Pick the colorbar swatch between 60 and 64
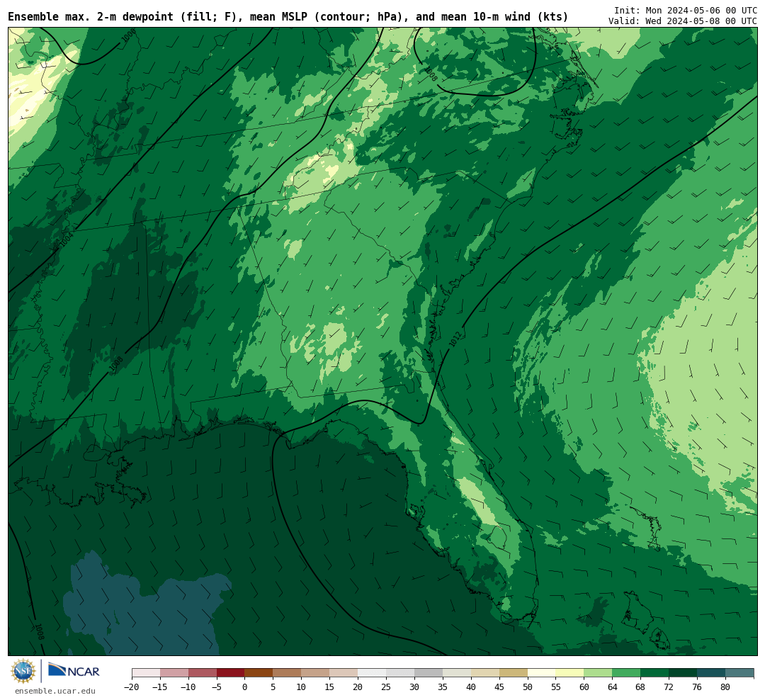 click(x=599, y=673)
